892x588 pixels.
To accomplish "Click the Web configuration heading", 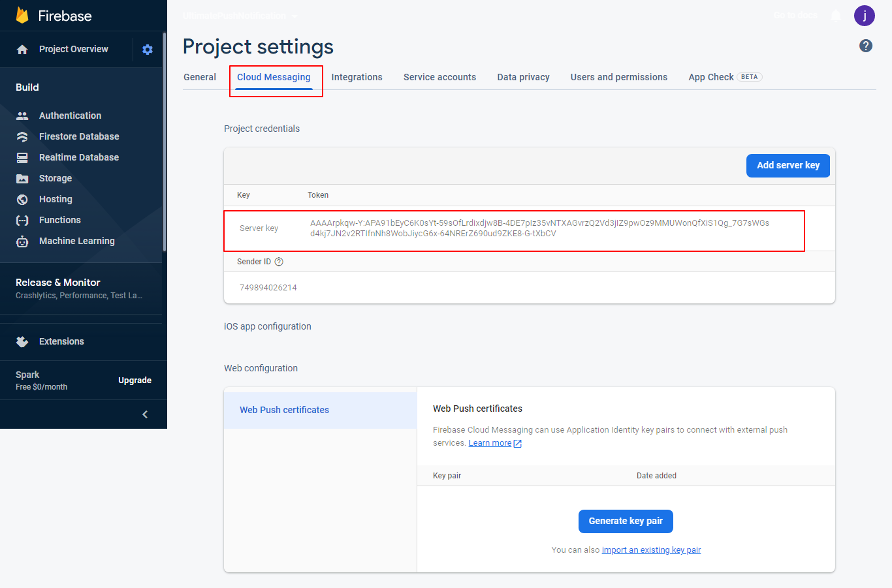I will [x=261, y=368].
